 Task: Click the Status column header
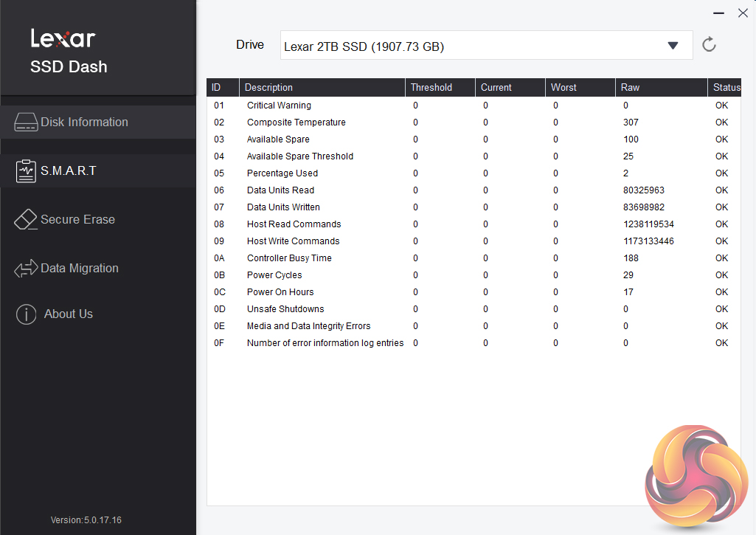click(724, 87)
